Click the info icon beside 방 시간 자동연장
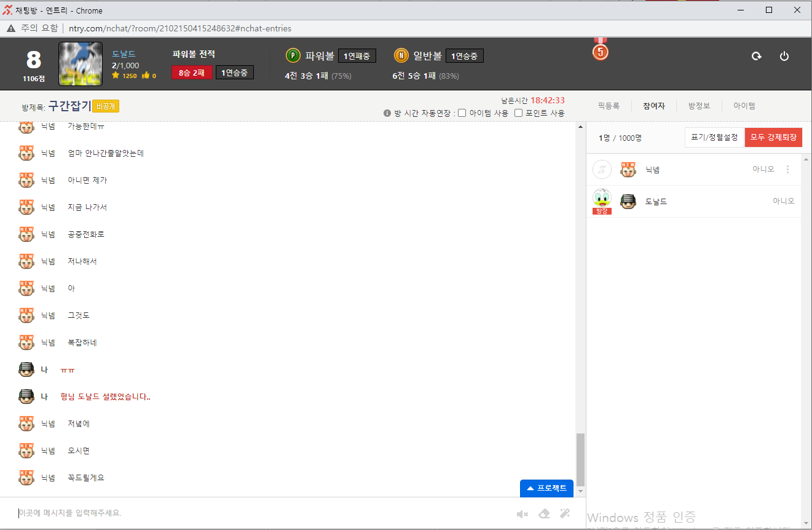The height and width of the screenshot is (530, 812). click(387, 113)
